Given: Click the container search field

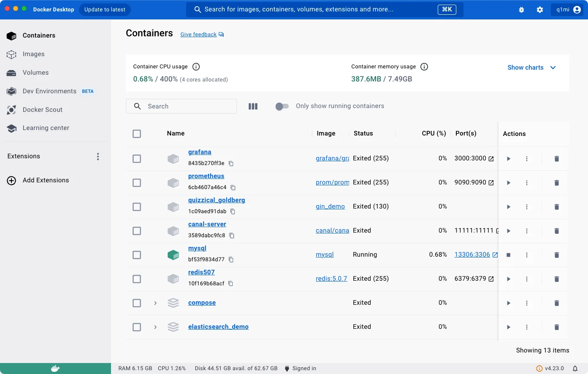Looking at the screenshot, I should click(x=182, y=106).
